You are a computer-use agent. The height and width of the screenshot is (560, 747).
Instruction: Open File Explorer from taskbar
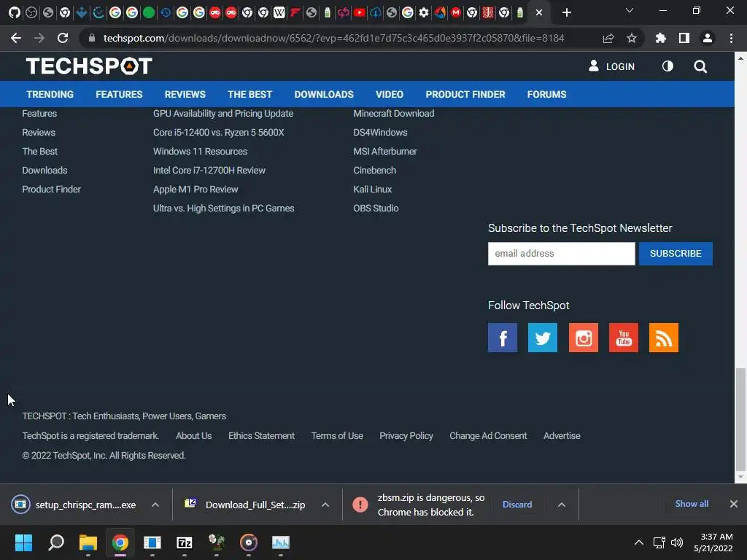[88, 542]
